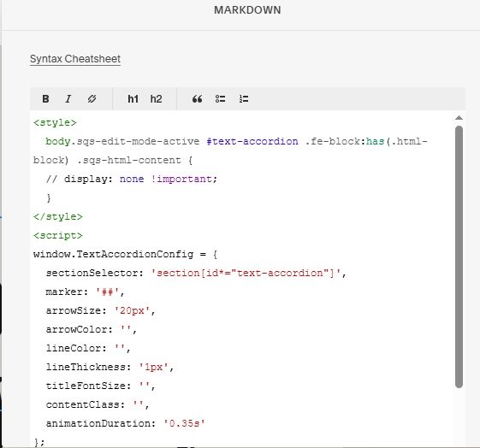Image resolution: width=480 pixels, height=448 pixels.
Task: Insert a numbered list
Action: pyautogui.click(x=244, y=99)
